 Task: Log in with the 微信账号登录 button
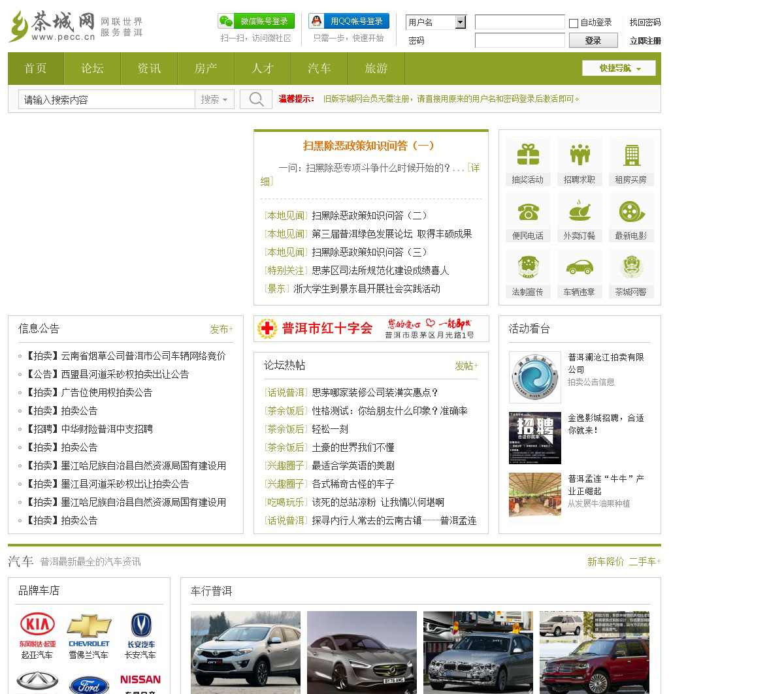pyautogui.click(x=256, y=22)
